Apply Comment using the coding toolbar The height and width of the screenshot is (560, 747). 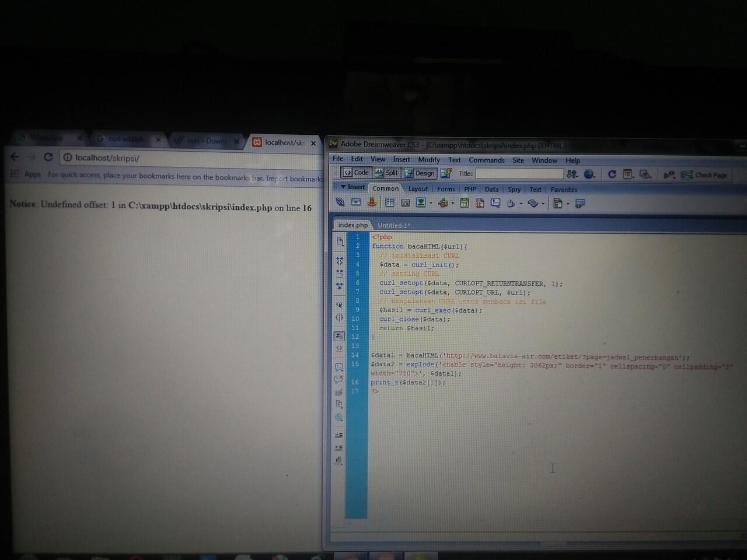(x=339, y=367)
